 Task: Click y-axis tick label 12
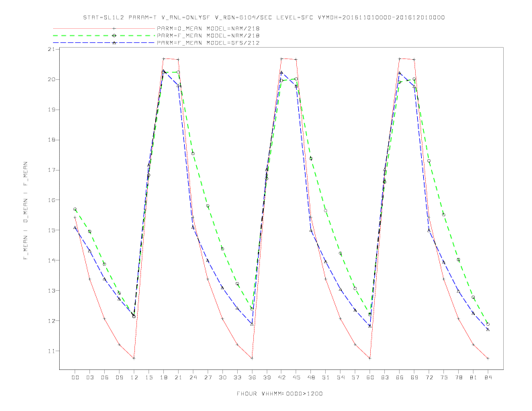(x=52, y=321)
